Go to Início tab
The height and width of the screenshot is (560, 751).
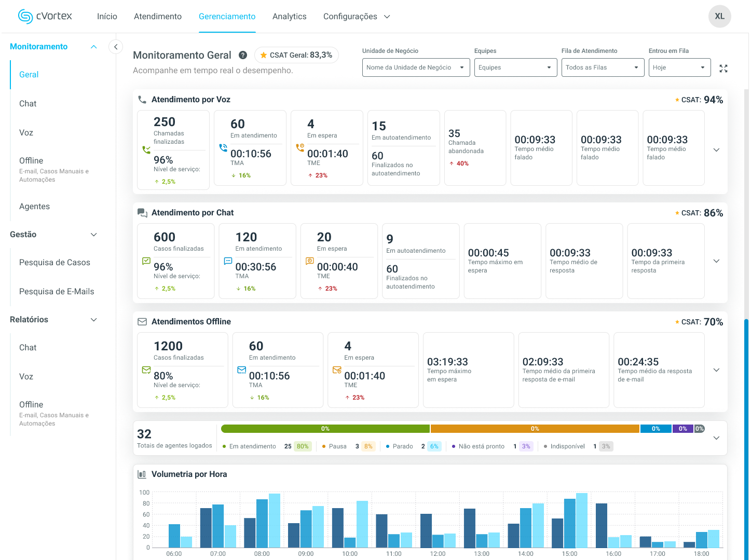click(107, 17)
